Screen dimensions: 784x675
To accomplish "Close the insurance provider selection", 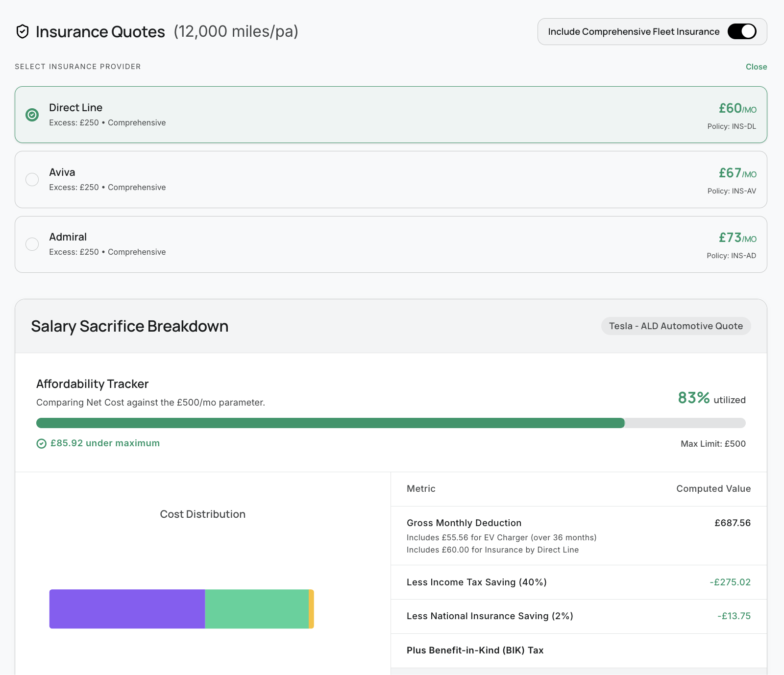I will point(756,67).
